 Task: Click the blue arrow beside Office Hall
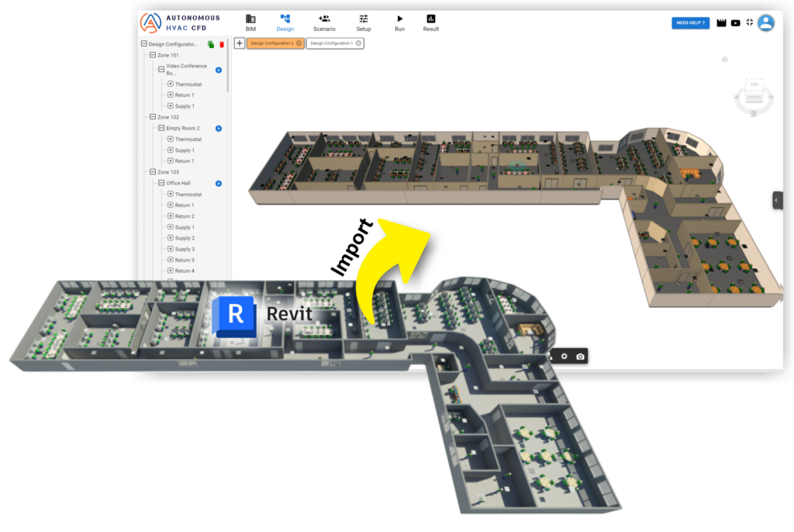pyautogui.click(x=219, y=184)
